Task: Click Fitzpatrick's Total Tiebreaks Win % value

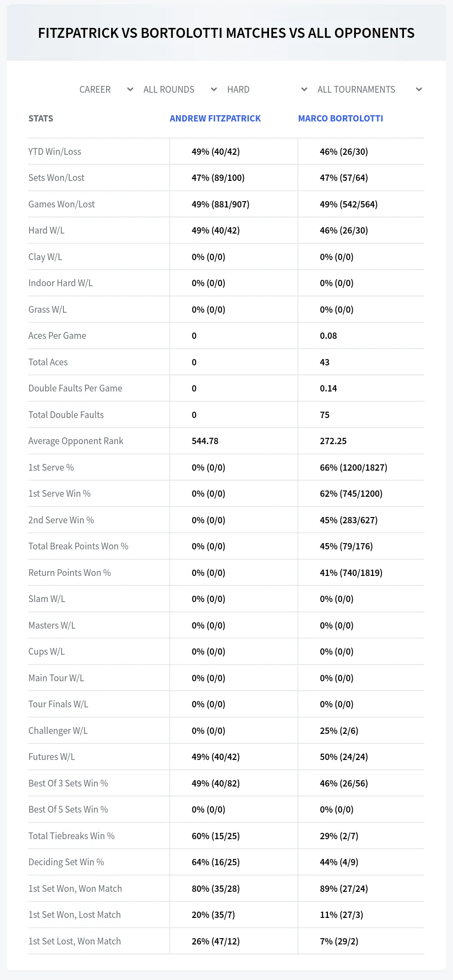Action: point(215,836)
